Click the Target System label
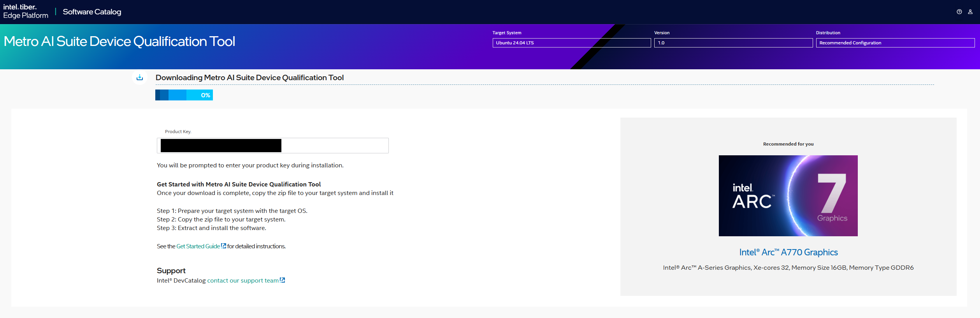 [507, 33]
